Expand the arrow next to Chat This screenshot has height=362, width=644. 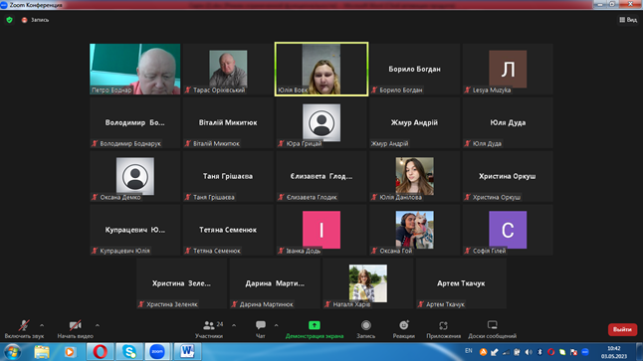tap(276, 325)
